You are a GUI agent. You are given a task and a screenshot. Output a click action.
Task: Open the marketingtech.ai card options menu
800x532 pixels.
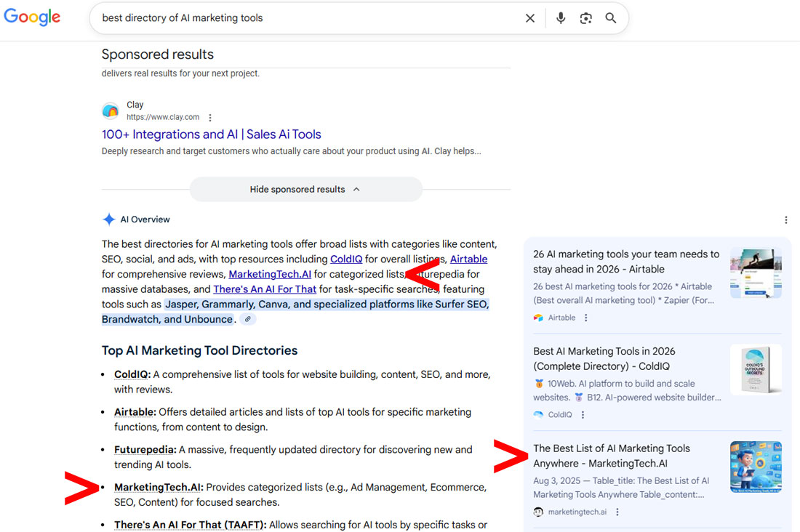point(617,512)
